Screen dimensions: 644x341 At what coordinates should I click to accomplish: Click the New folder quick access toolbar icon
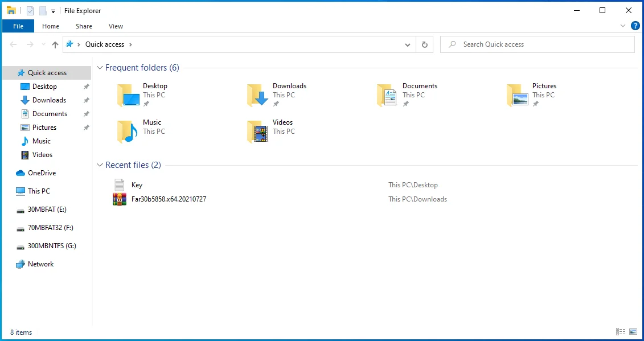(x=43, y=11)
